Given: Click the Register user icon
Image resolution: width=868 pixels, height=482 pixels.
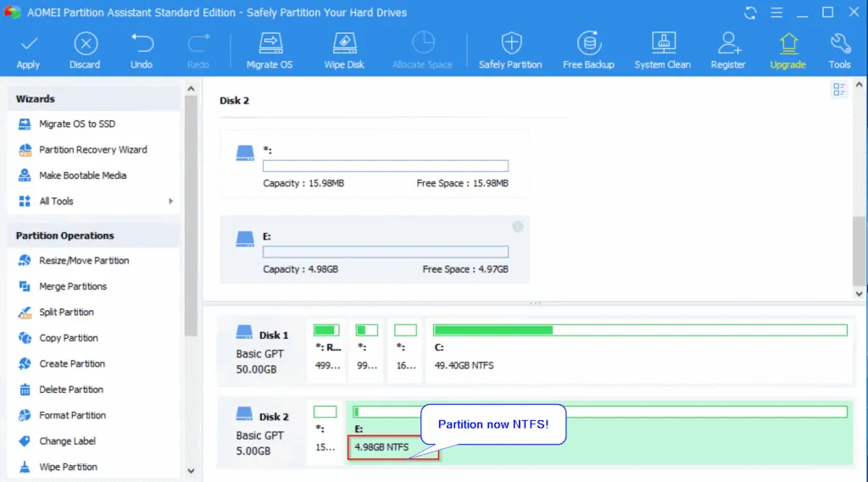Looking at the screenshot, I should click(728, 44).
